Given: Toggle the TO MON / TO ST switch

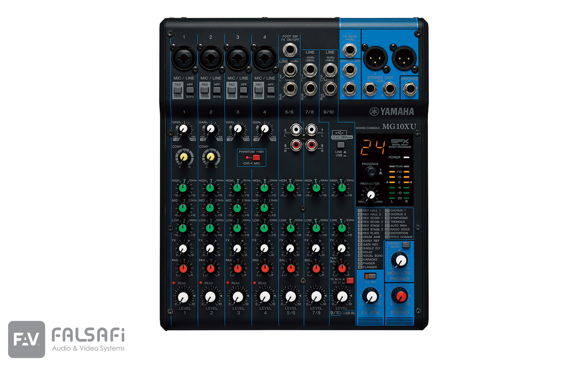Looking at the screenshot, I should [x=350, y=281].
